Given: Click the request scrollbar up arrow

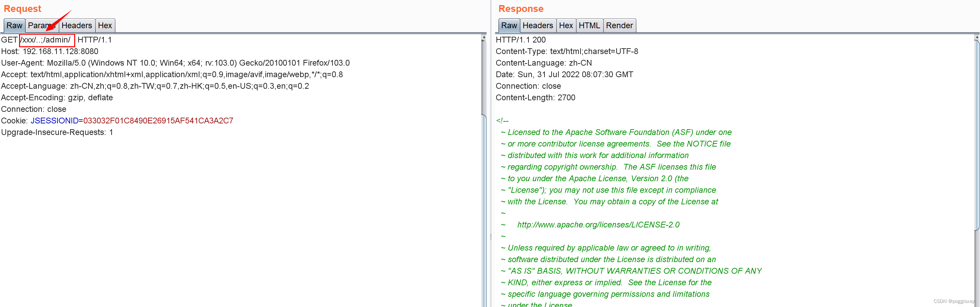Looking at the screenshot, I should (x=484, y=37).
